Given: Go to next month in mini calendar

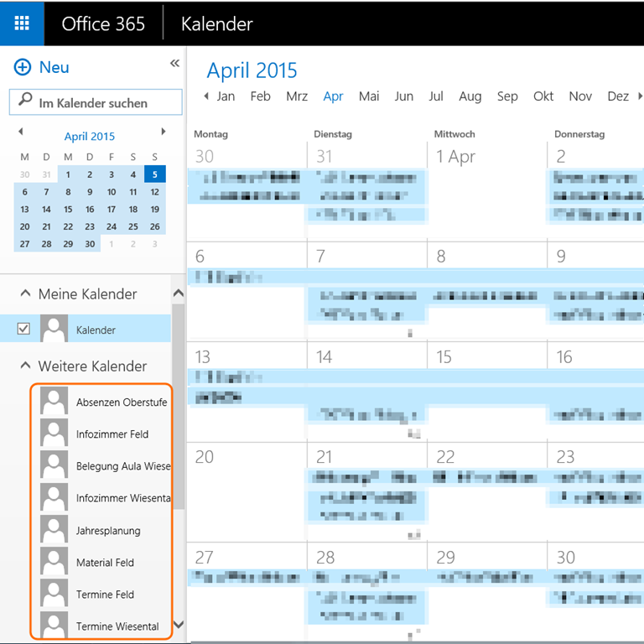Looking at the screenshot, I should [x=164, y=132].
